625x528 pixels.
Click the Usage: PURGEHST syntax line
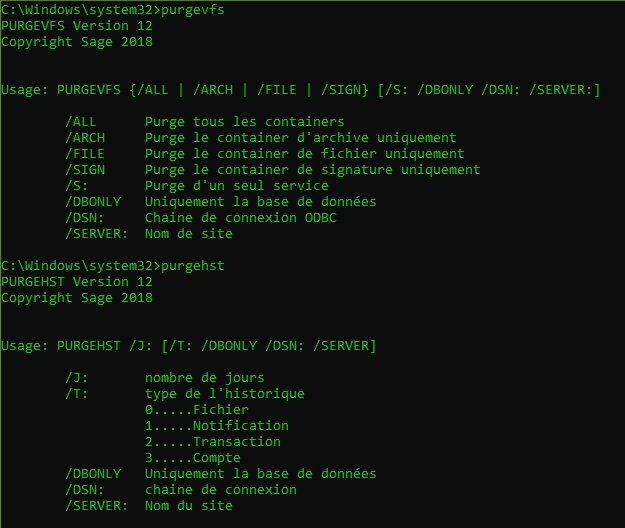coord(189,346)
